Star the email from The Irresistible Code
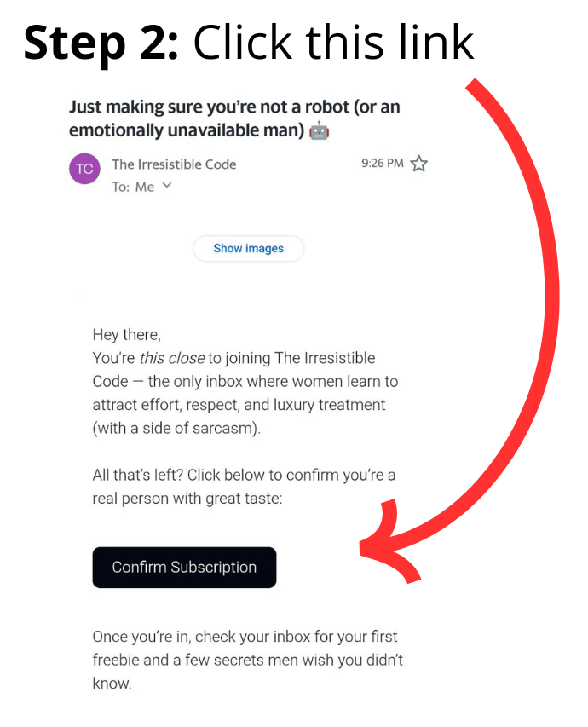The width and height of the screenshot is (588, 727). click(x=418, y=164)
